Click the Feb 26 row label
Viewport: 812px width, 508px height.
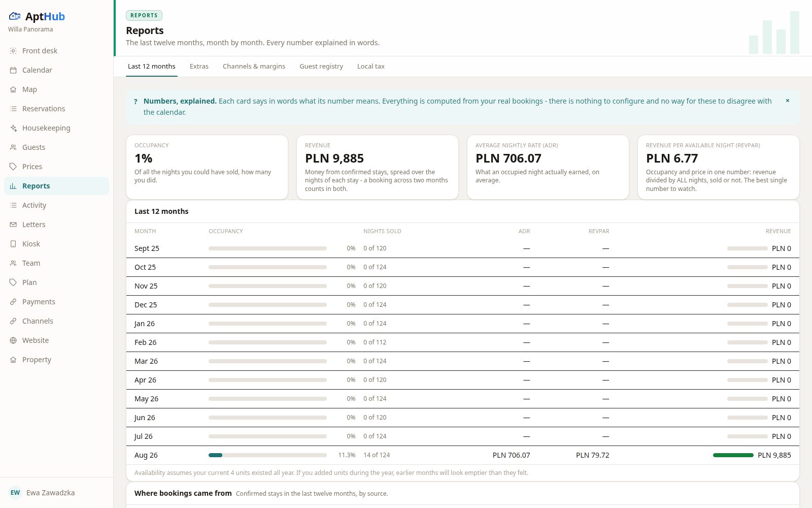tap(146, 342)
